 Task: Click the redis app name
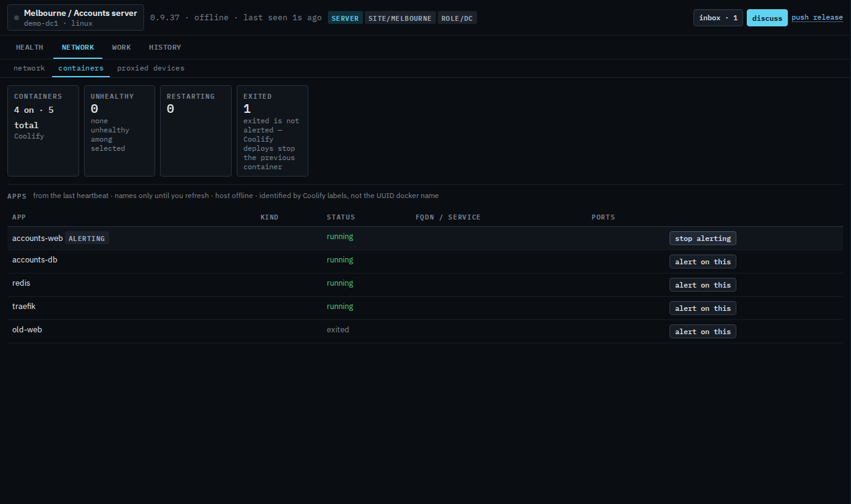[21, 283]
